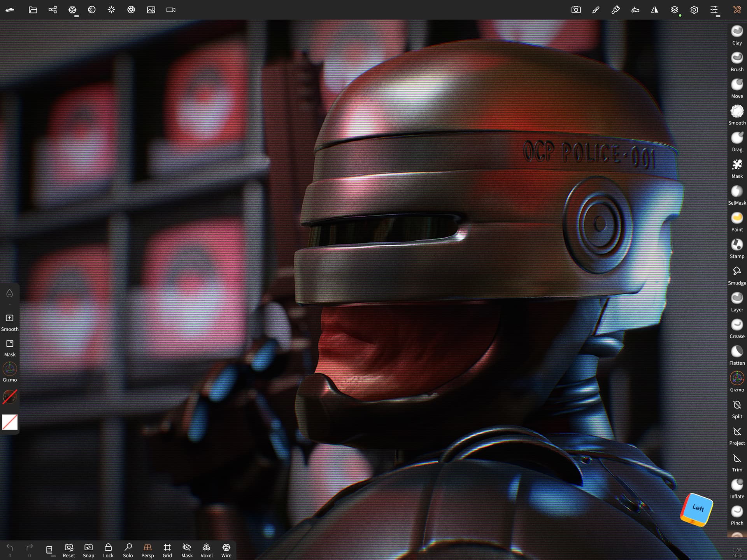Open the empty alpha texture swatch
Screen dimensions: 747x560
click(x=10, y=422)
